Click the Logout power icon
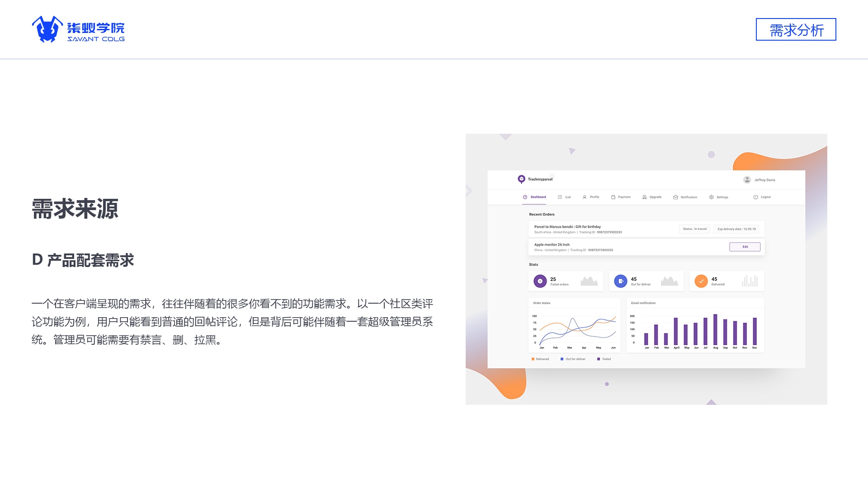Image resolution: width=868 pixels, height=488 pixels. click(x=755, y=197)
